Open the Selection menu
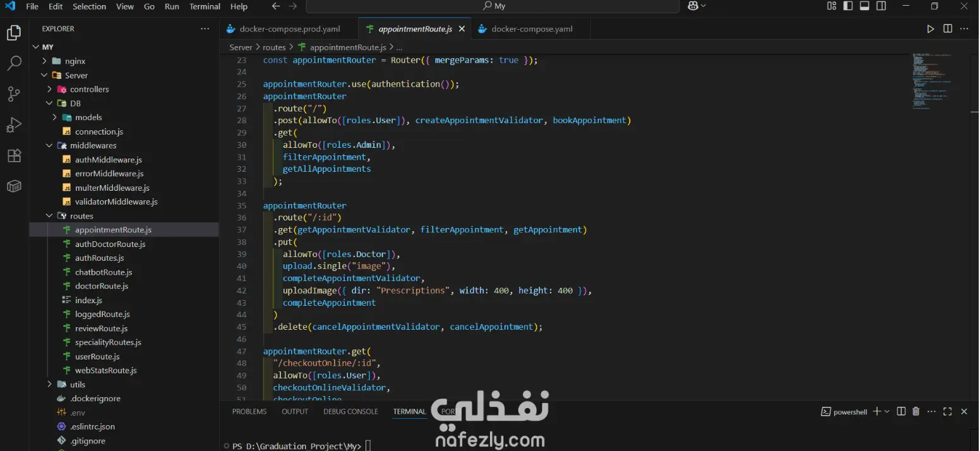This screenshot has width=980, height=451. [89, 6]
